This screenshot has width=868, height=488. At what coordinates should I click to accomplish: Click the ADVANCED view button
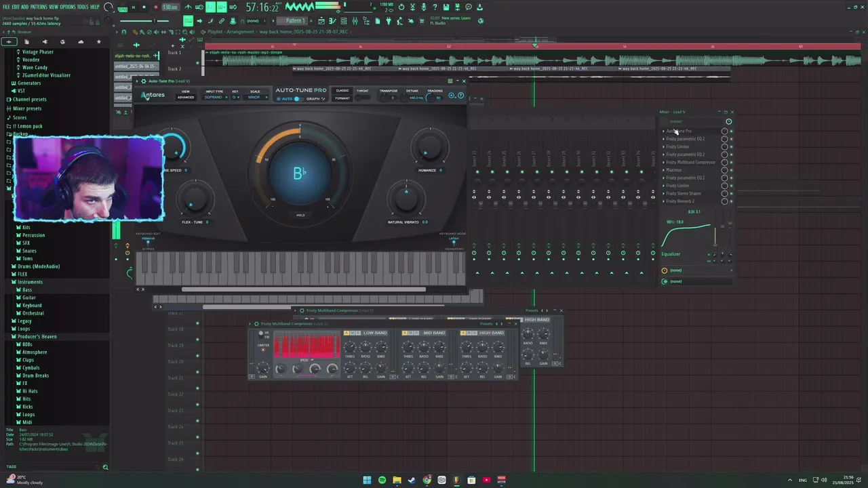pyautogui.click(x=186, y=97)
